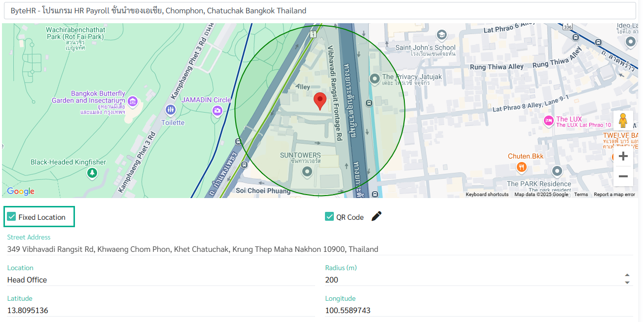Viewport: 644px width, 322px height.
Task: Select The Privacy Jatujak marker icon
Action: click(x=374, y=78)
